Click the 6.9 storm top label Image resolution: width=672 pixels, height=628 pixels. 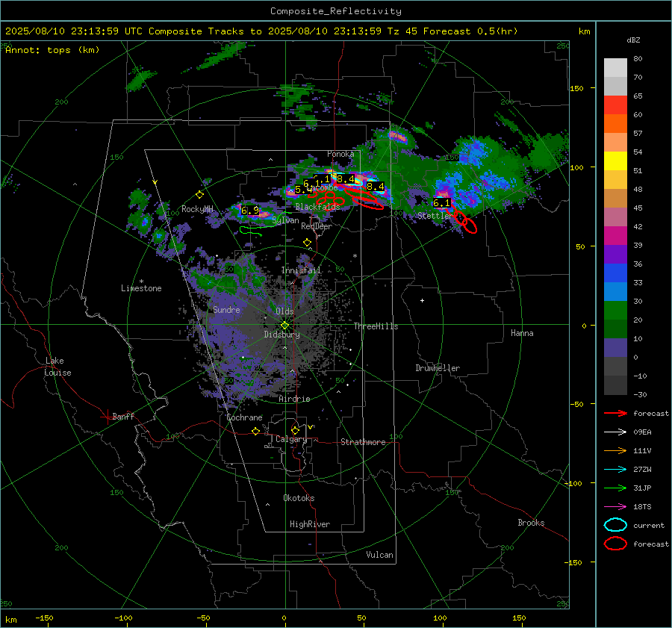coord(250,211)
